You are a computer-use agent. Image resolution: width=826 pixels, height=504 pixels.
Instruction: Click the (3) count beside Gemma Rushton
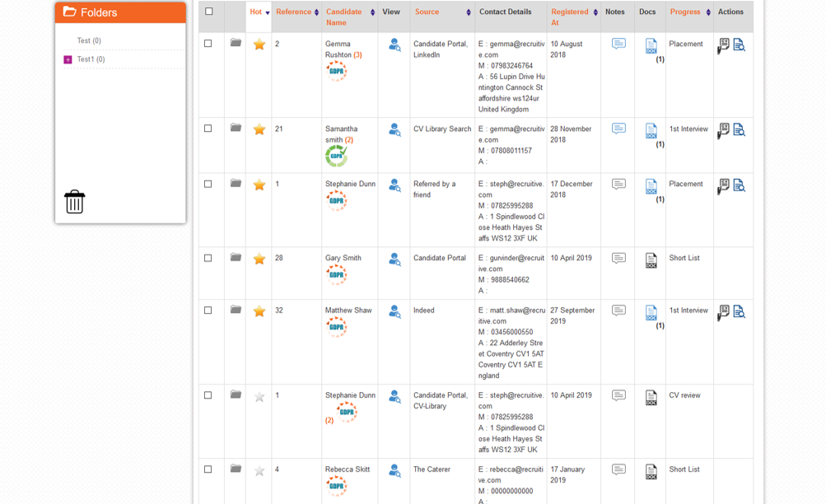coord(357,55)
